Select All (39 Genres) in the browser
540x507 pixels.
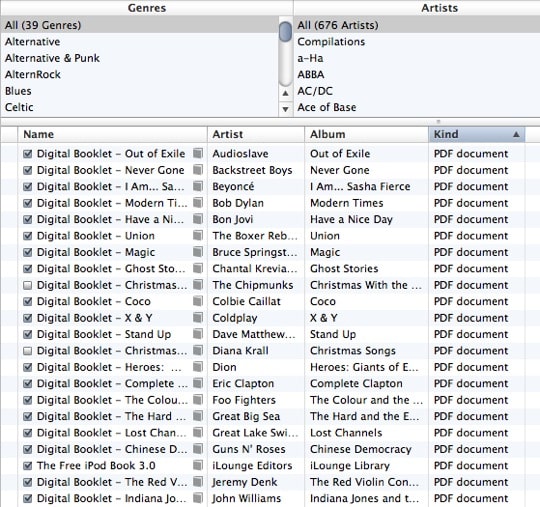coord(139,25)
